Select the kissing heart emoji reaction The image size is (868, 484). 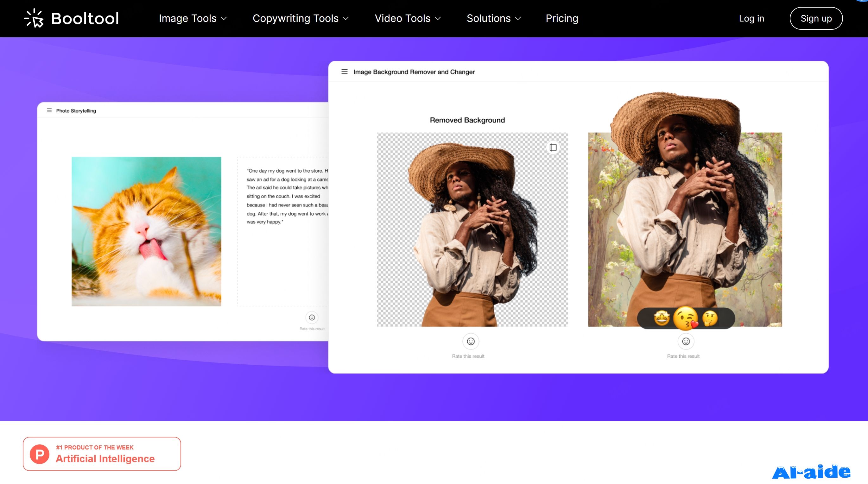(x=686, y=318)
